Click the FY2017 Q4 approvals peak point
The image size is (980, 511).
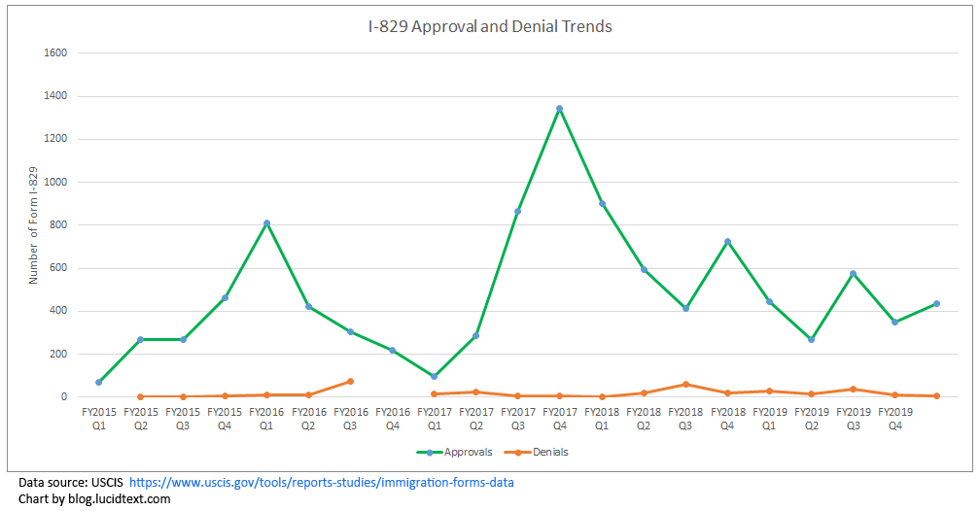[x=559, y=109]
